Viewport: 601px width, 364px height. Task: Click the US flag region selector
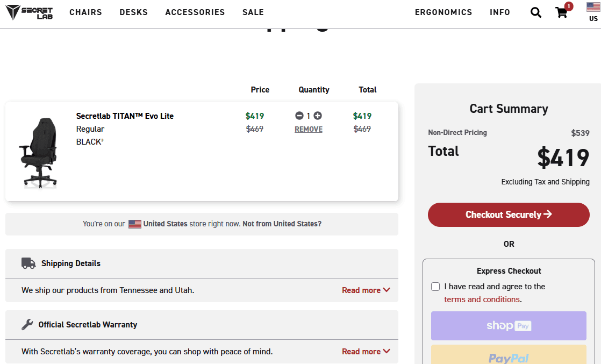pyautogui.click(x=593, y=11)
